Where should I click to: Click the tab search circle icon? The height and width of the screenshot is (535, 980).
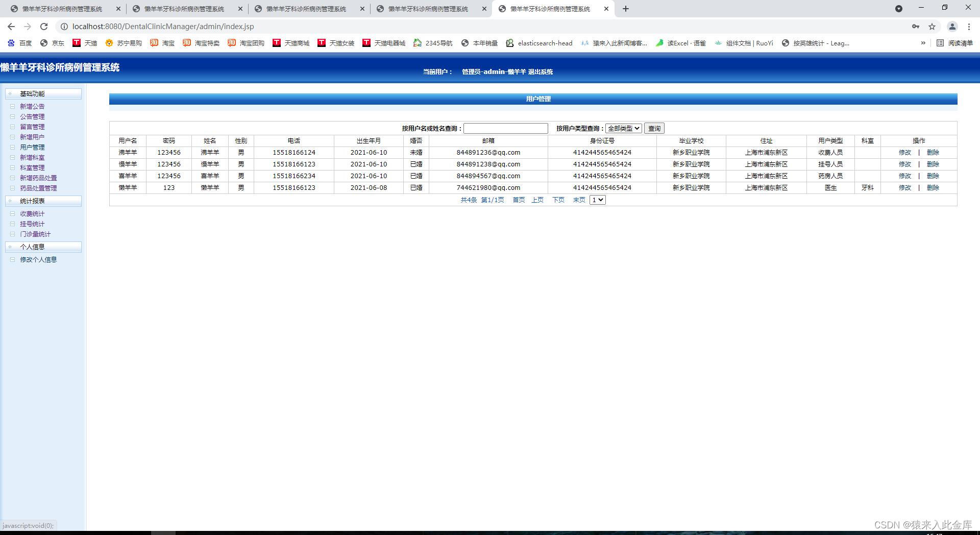click(x=899, y=9)
